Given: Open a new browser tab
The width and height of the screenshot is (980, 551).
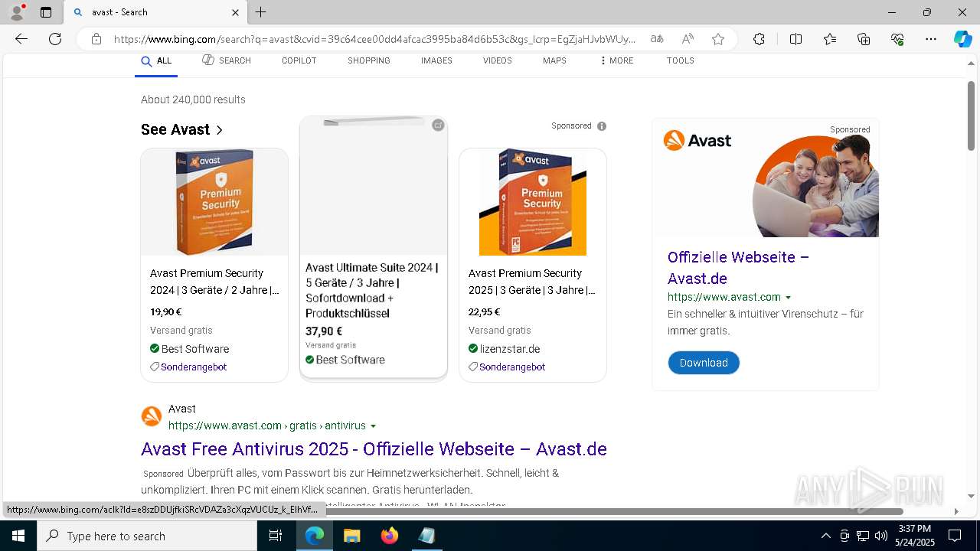Looking at the screenshot, I should [x=260, y=12].
